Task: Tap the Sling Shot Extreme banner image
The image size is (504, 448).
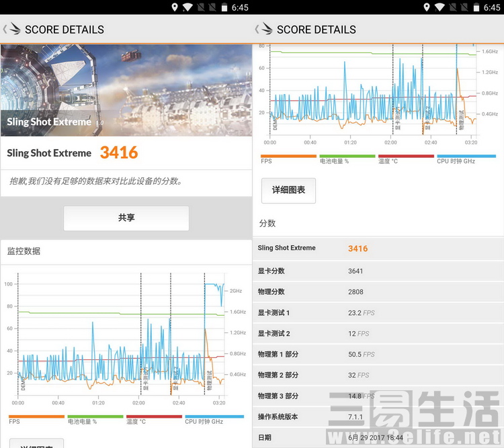Action: pyautogui.click(x=126, y=81)
